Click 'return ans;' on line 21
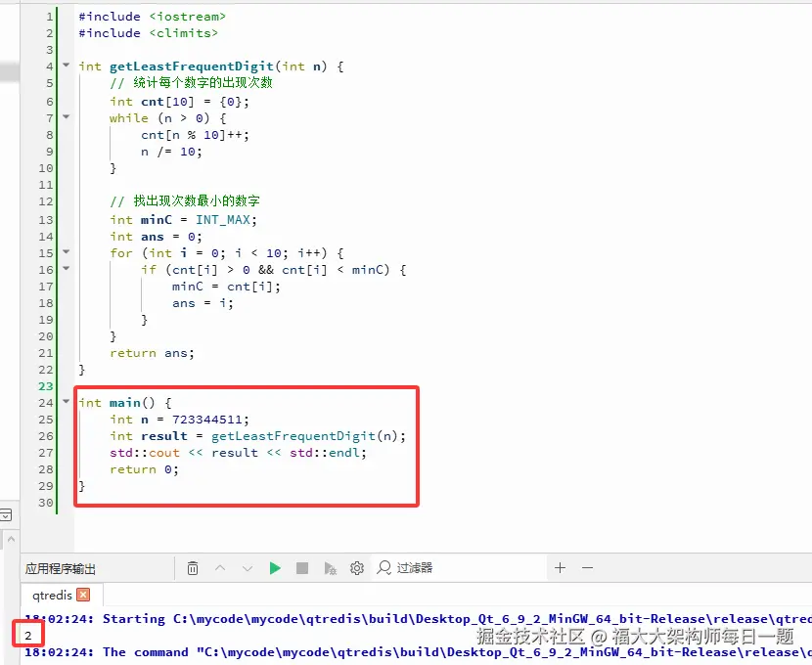This screenshot has height=665, width=812. point(152,353)
